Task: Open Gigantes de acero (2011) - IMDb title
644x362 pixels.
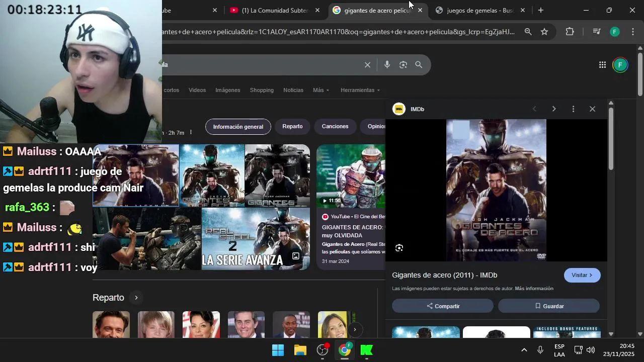Action: [444, 275]
